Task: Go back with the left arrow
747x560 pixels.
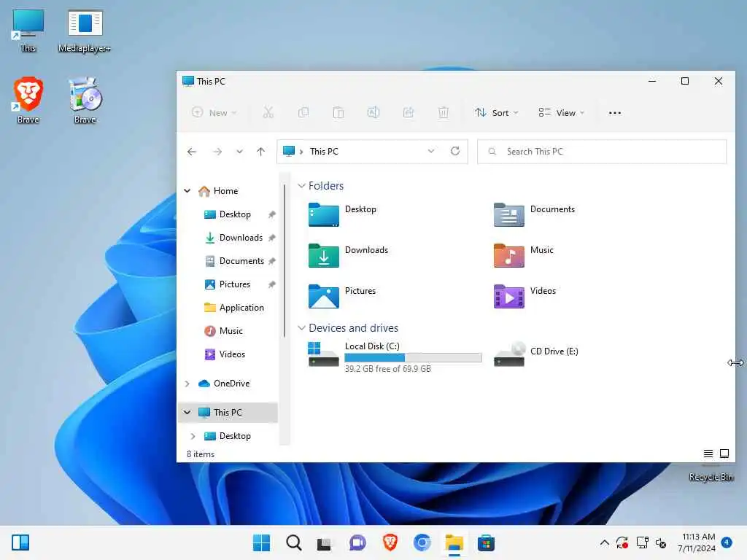Action: click(192, 152)
